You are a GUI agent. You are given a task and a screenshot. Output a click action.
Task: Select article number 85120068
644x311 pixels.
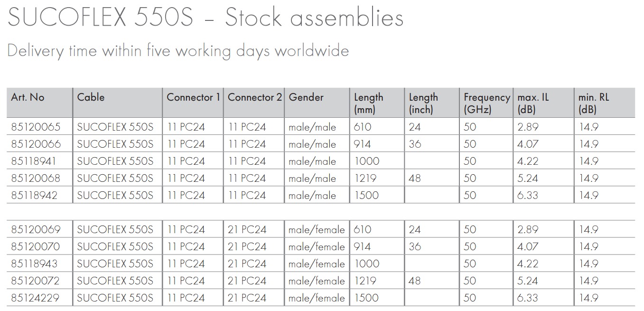36,179
